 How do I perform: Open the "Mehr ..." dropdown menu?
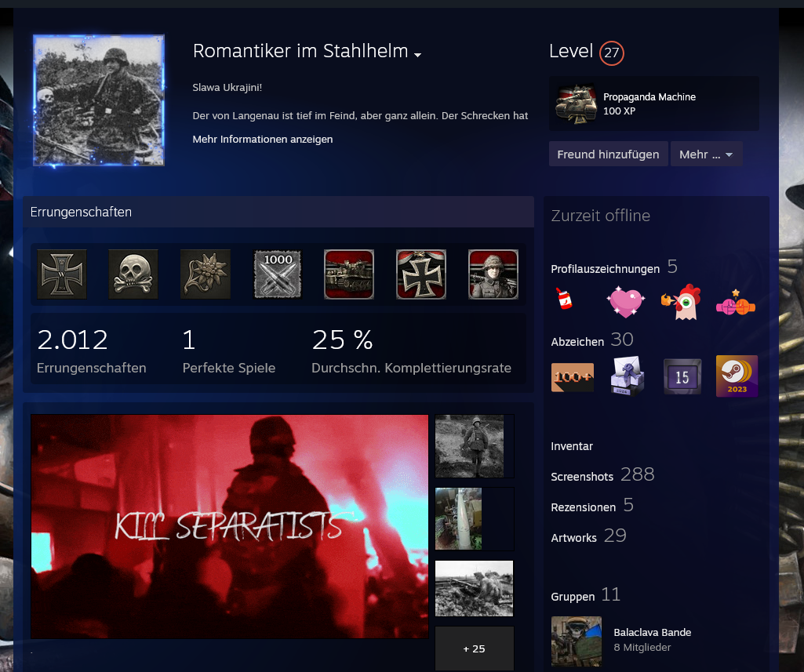tap(706, 154)
